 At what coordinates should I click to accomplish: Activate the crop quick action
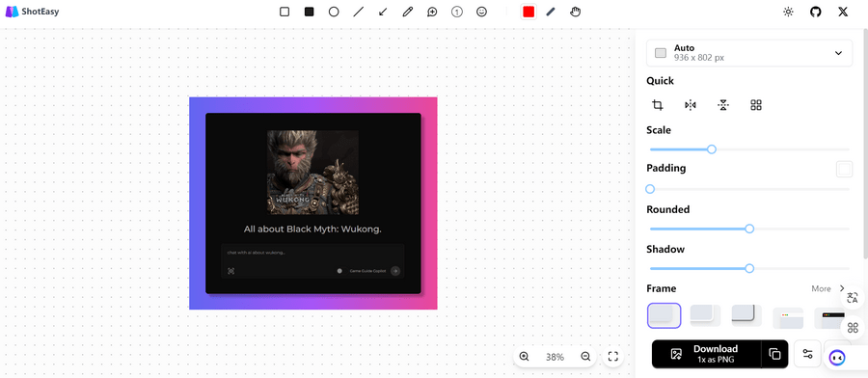[658, 105]
